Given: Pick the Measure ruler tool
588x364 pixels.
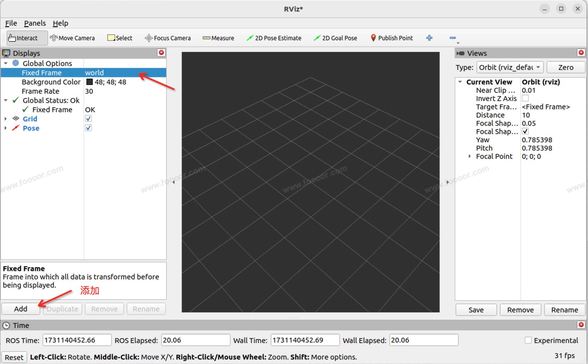Looking at the screenshot, I should [x=219, y=38].
